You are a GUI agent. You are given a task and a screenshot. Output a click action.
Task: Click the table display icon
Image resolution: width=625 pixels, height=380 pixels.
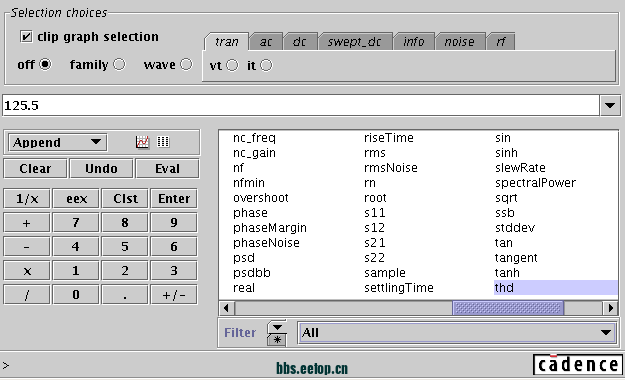(x=163, y=142)
